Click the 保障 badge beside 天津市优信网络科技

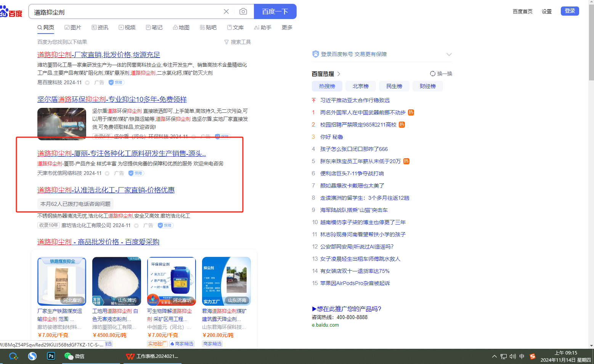(x=136, y=173)
